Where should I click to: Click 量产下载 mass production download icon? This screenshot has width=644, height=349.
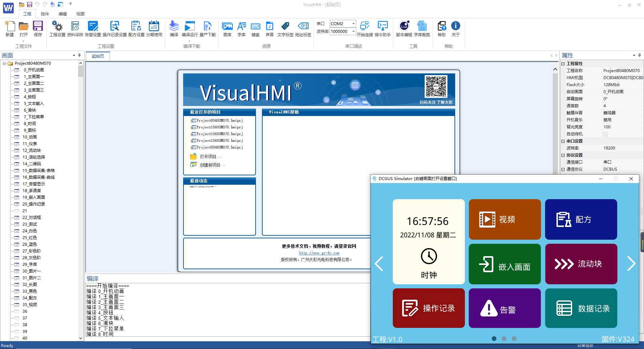coord(208,28)
